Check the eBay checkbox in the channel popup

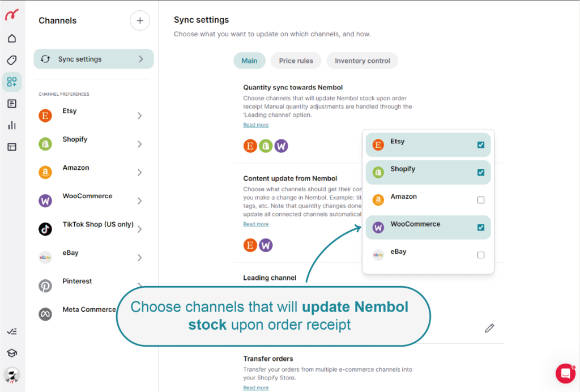(481, 255)
